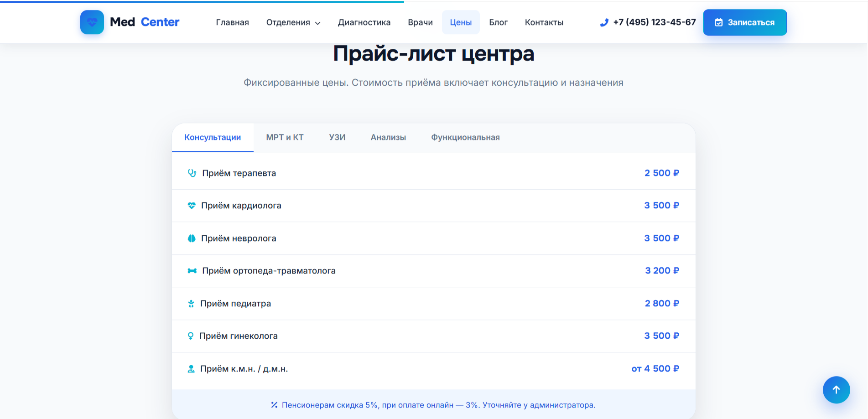Click the Записаться button
This screenshot has width=868, height=419.
click(x=745, y=22)
